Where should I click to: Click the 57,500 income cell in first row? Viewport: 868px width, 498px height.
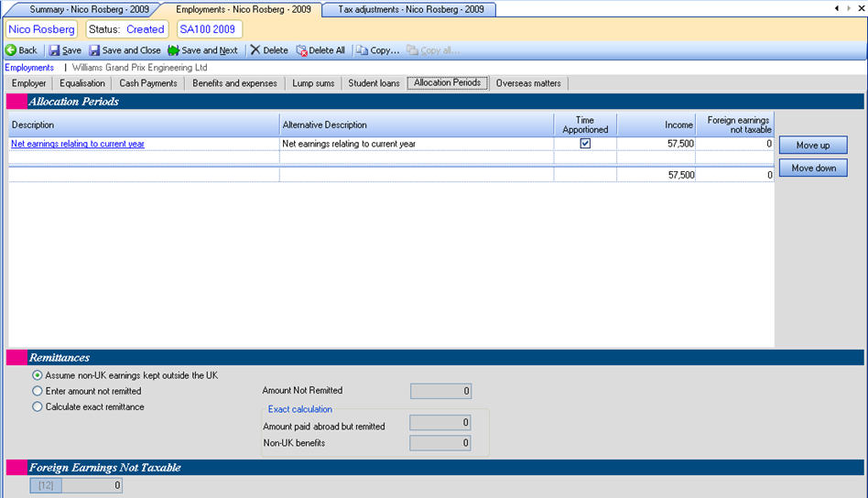click(656, 144)
